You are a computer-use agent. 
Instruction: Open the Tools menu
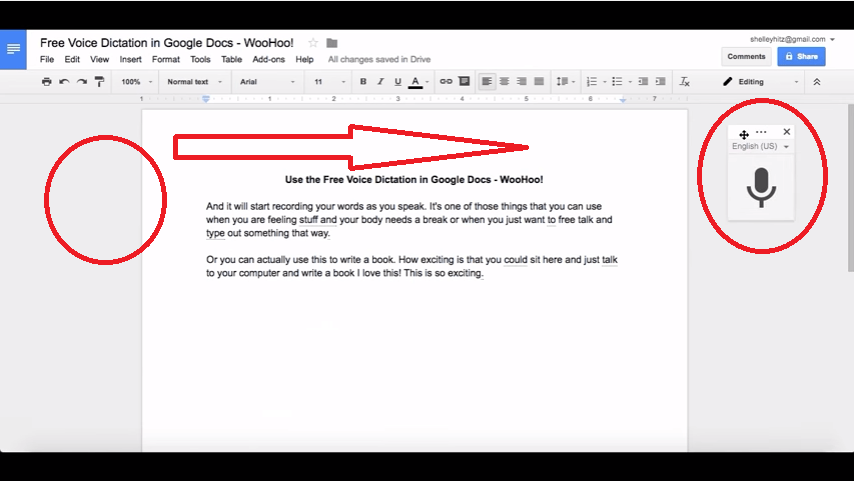pyautogui.click(x=200, y=59)
